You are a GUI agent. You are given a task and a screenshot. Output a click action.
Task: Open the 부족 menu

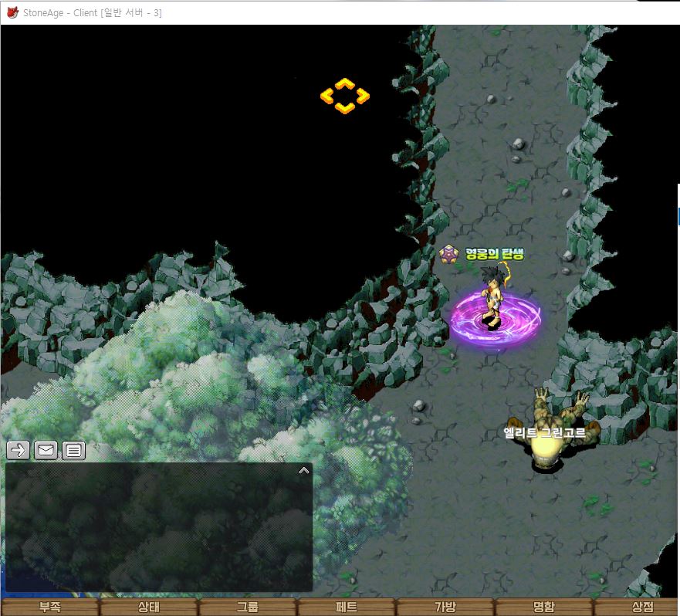click(x=50, y=607)
